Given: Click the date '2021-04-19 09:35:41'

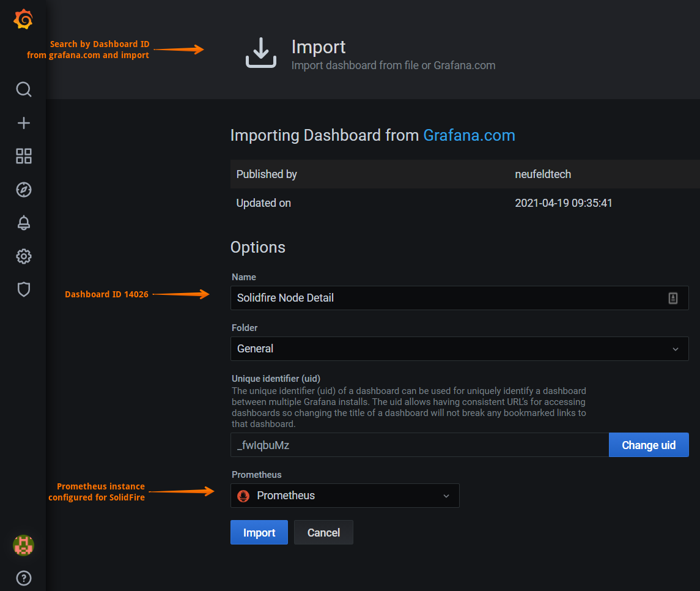Looking at the screenshot, I should coord(564,203).
